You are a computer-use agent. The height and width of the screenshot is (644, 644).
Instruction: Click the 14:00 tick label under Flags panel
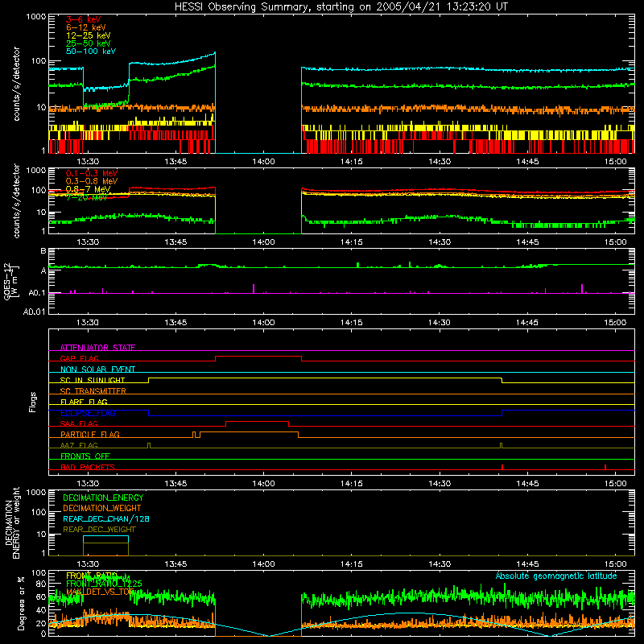[264, 484]
